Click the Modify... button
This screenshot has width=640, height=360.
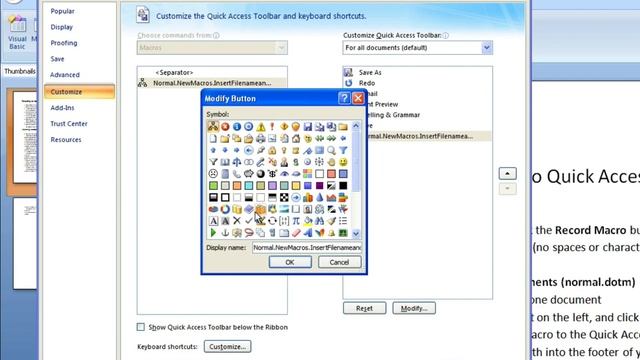(414, 308)
